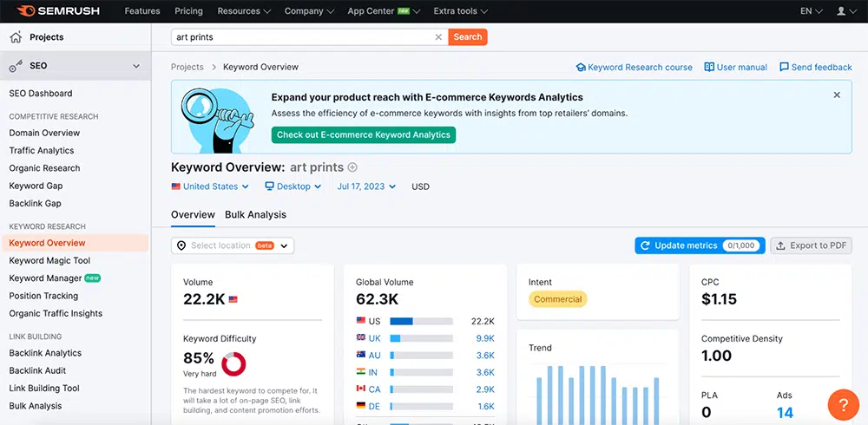Image resolution: width=868 pixels, height=425 pixels.
Task: Open Organic Traffic Insights in the sidebar
Action: (56, 314)
